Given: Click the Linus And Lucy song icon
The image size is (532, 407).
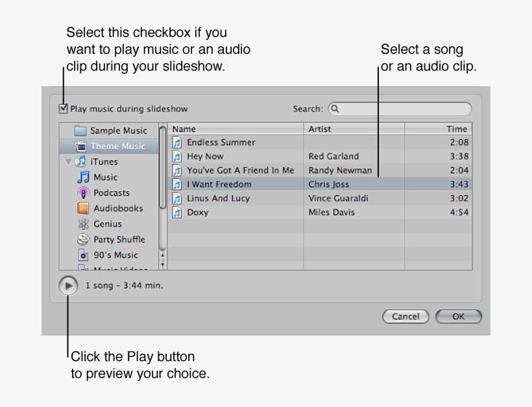Looking at the screenshot, I should pos(177,198).
